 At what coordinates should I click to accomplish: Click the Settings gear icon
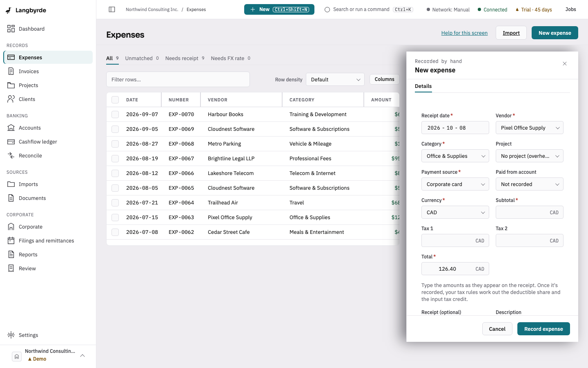click(11, 335)
